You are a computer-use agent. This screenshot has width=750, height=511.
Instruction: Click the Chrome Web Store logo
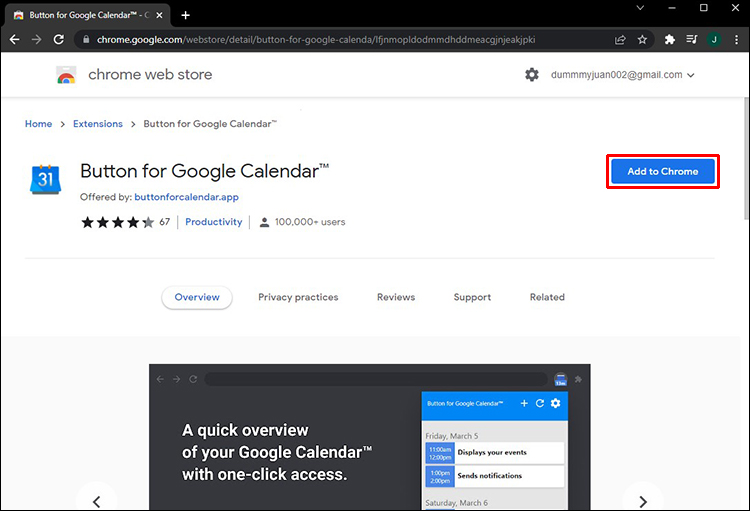66,75
